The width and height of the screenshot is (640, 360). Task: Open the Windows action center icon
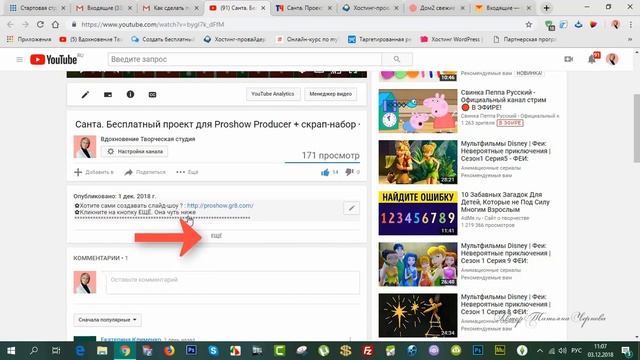pos(627,351)
